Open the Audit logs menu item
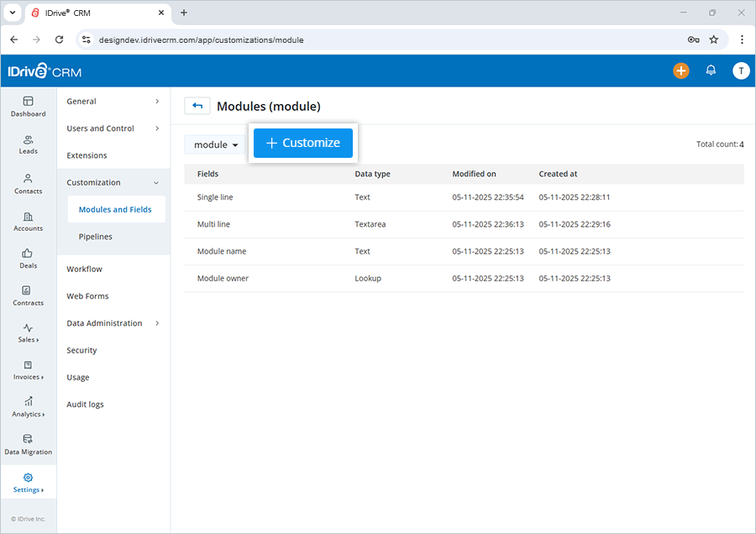The image size is (756, 534). 83,404
